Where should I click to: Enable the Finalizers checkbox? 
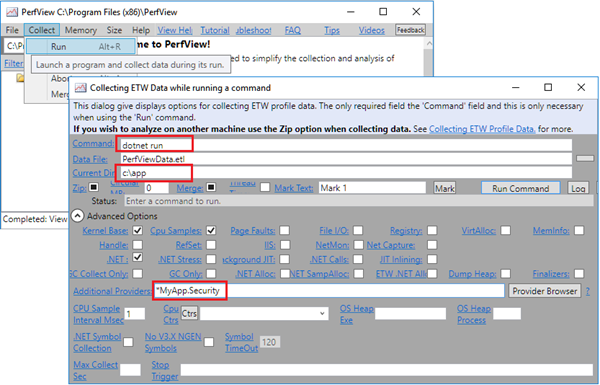click(x=579, y=274)
